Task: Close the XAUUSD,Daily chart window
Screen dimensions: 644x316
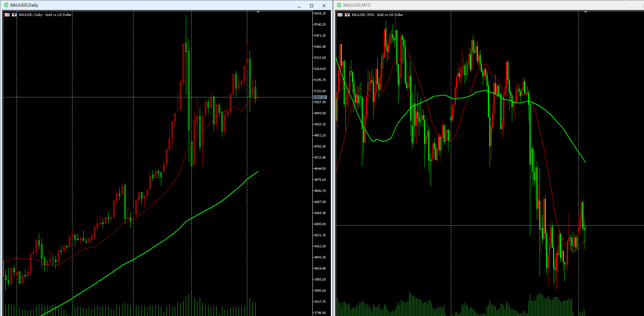Action: (324, 6)
